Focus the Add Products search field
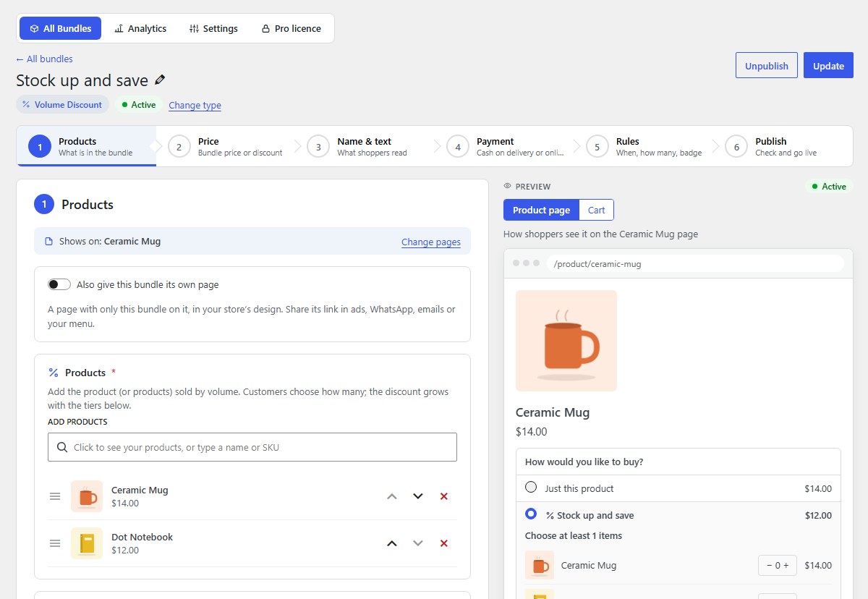868x599 pixels. tap(252, 447)
